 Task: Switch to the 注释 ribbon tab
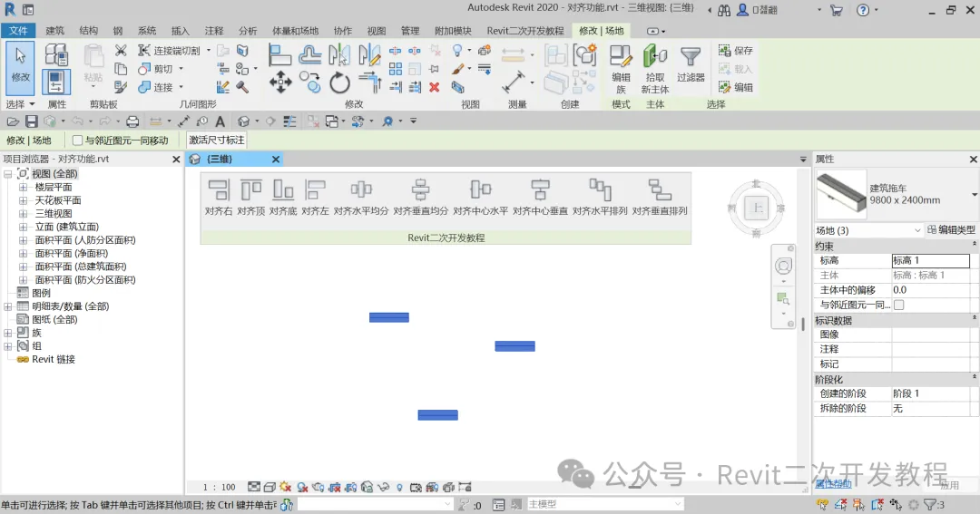point(214,31)
